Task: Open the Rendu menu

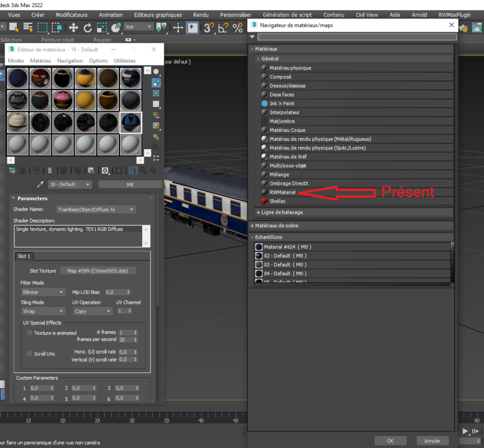Action: 201,15
